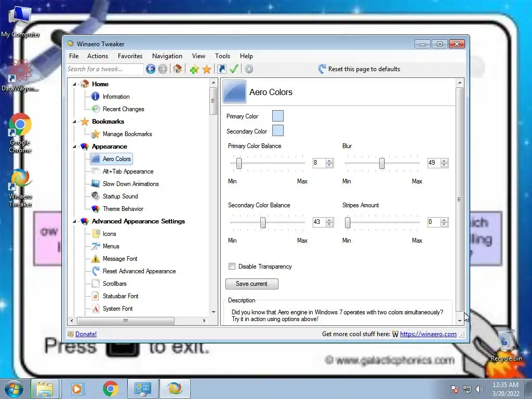Screen dimensions: 532x399
Task: Select the Scrollbars tree item
Action: [115, 284]
